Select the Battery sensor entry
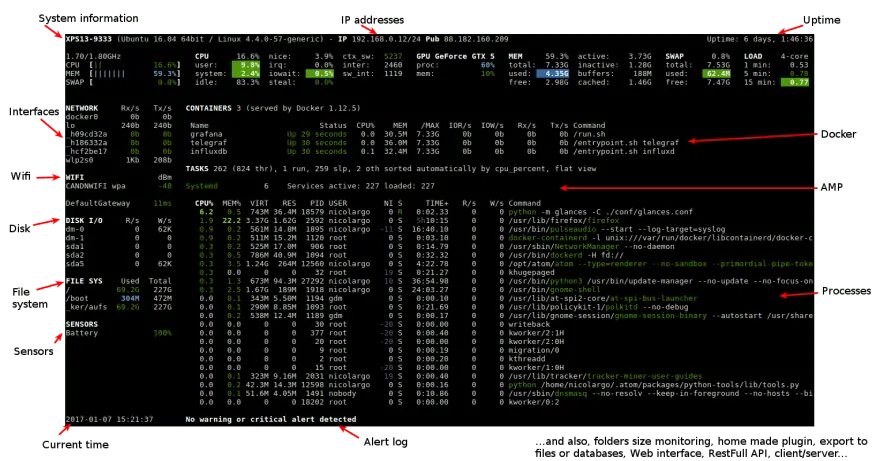This screenshot has height=461, width=880. (x=118, y=333)
